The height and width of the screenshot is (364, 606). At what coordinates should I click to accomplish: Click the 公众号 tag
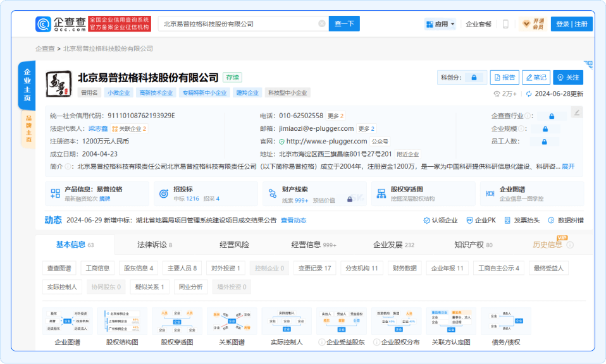point(380,142)
